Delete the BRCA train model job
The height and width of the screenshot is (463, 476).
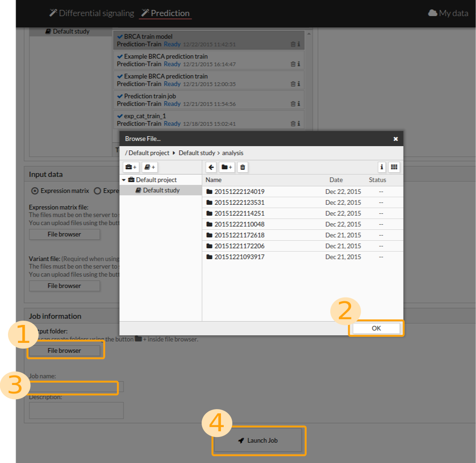(x=293, y=44)
